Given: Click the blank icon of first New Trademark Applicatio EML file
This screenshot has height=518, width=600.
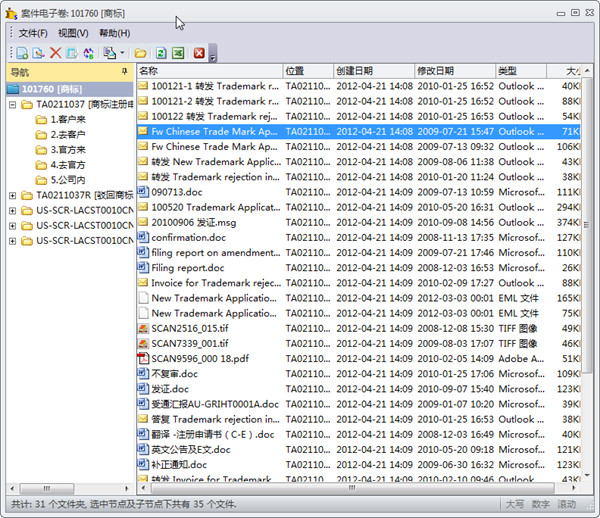Looking at the screenshot, I should click(x=143, y=298).
